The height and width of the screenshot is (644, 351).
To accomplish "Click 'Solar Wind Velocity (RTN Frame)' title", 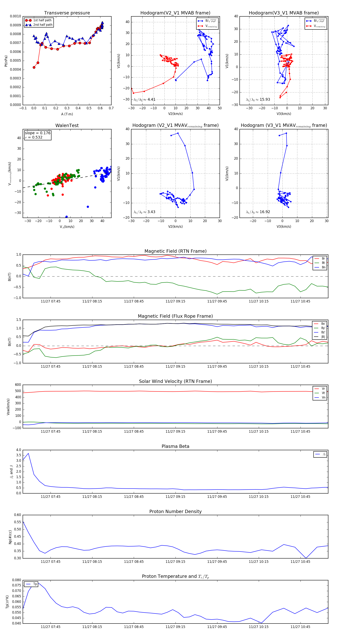I will [175, 381].
